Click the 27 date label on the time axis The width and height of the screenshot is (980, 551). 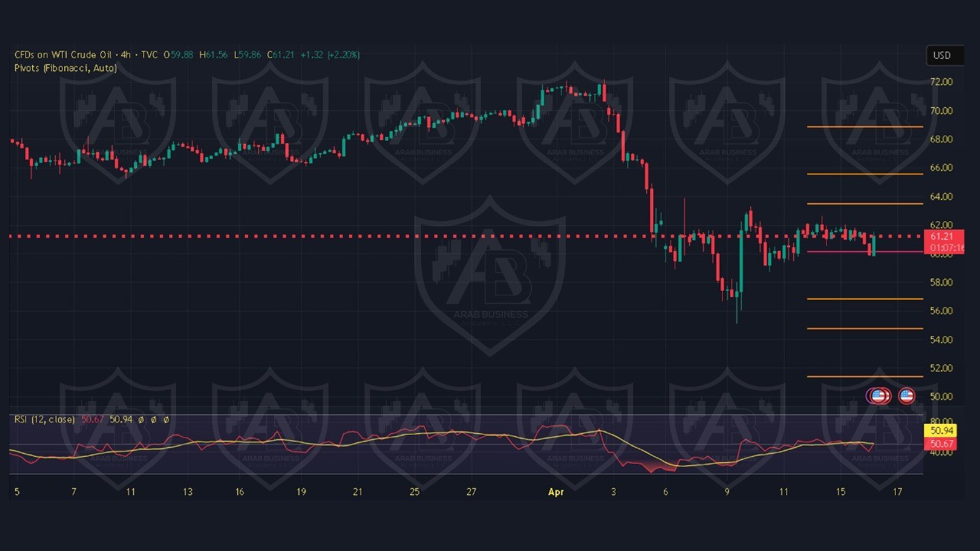472,492
